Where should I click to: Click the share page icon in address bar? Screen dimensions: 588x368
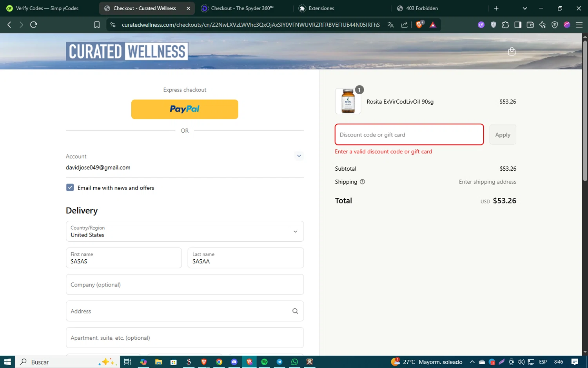point(404,25)
